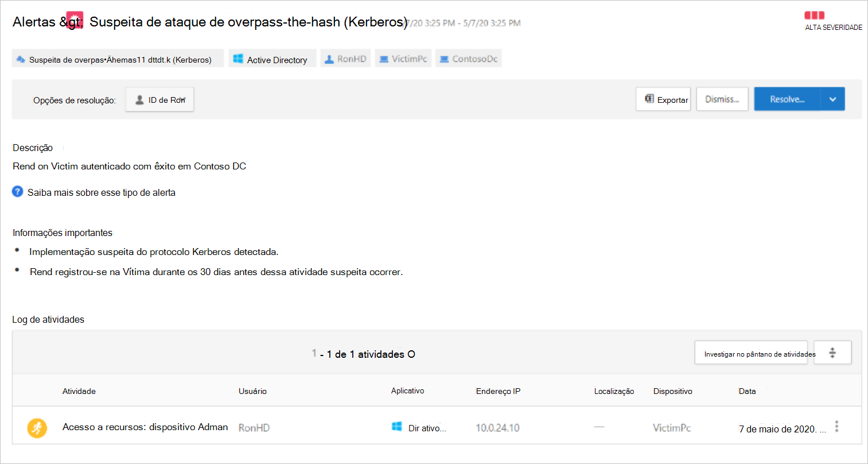Image resolution: width=868 pixels, height=464 pixels.
Task: Click the Active Directory tag
Action: [273, 59]
